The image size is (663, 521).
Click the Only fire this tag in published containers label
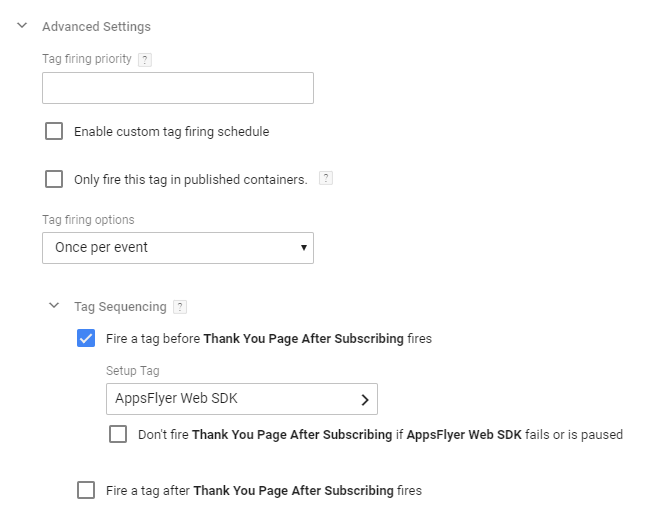190,180
